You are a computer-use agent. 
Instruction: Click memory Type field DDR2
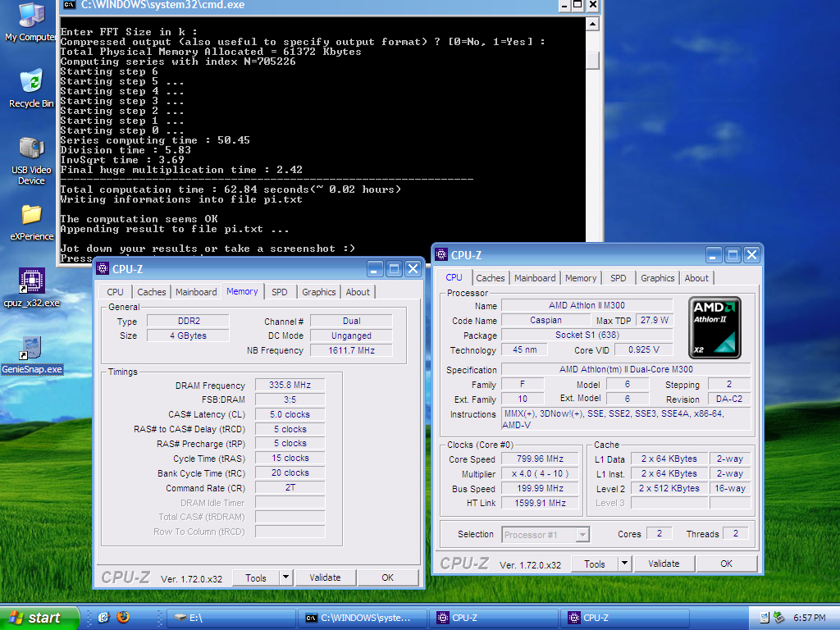[189, 321]
